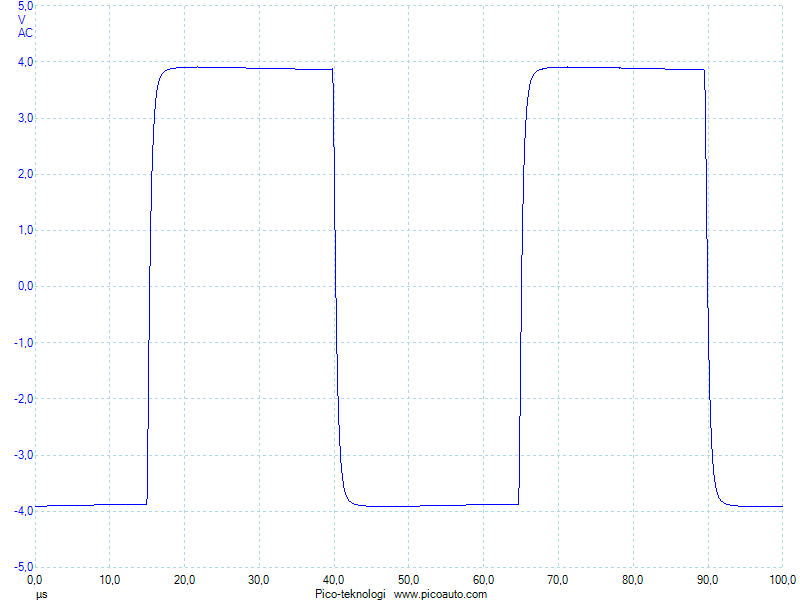Click the 1,0 voltage axis label
Screen dimensions: 800x600
(x=25, y=230)
